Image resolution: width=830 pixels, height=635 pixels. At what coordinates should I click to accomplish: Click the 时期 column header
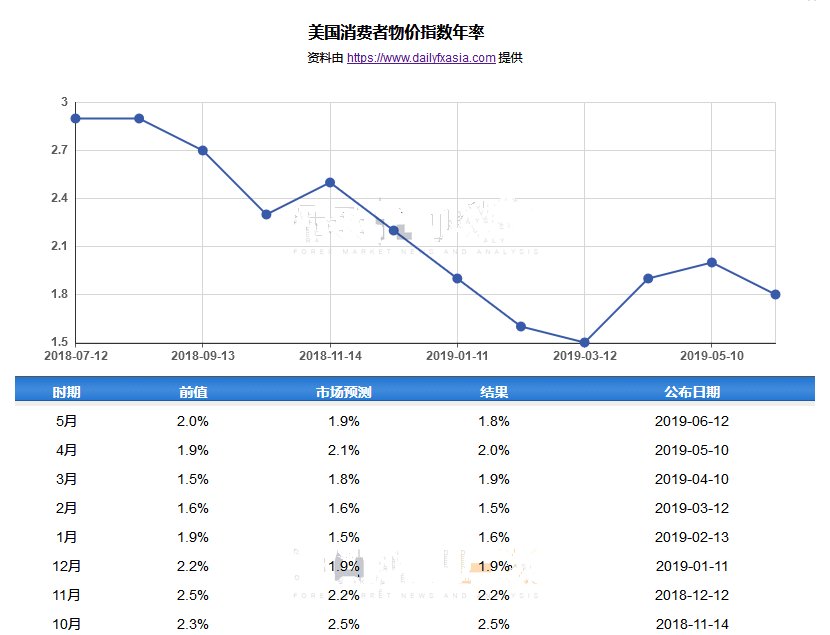coord(67,392)
